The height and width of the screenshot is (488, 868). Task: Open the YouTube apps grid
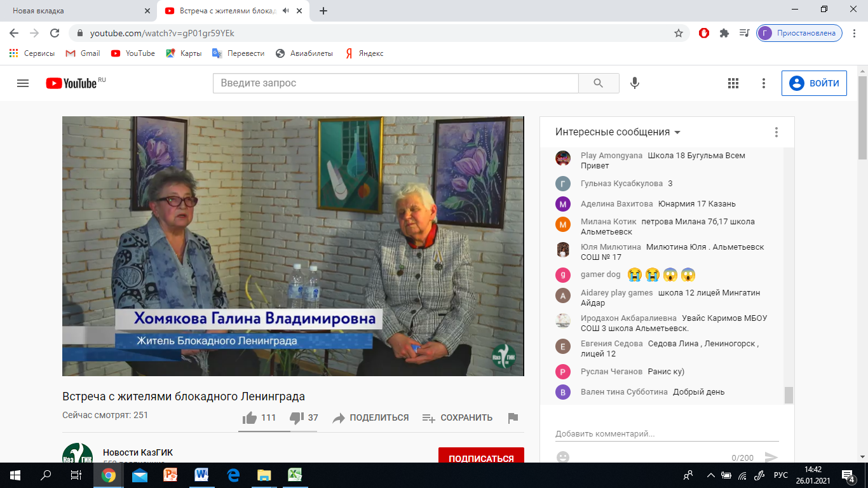click(x=733, y=83)
